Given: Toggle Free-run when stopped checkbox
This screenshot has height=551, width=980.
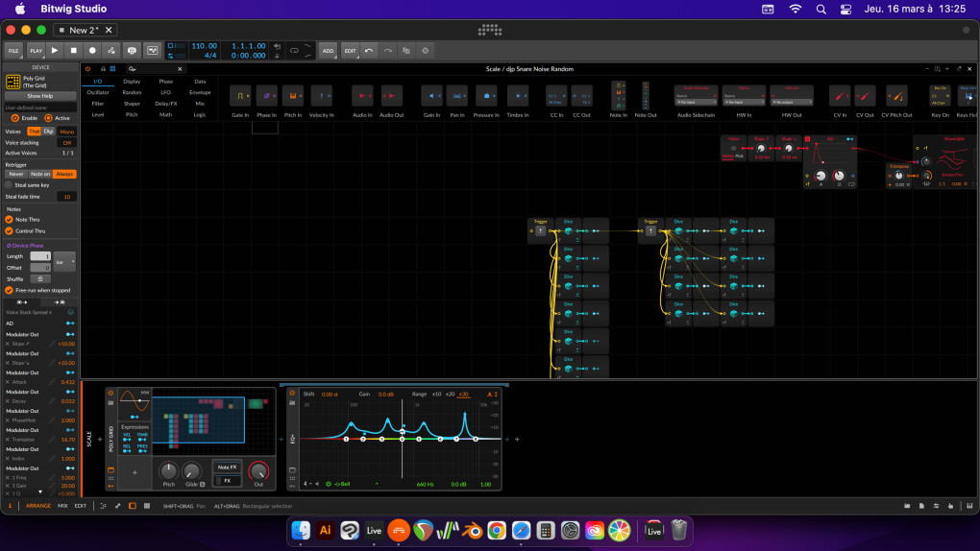Looking at the screenshot, I should 10,290.
